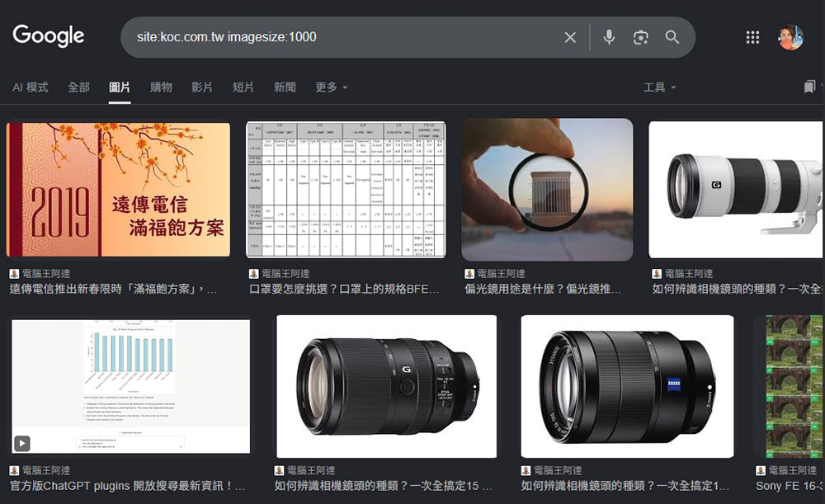This screenshot has height=504, width=825.
Task: Open link 遠傳電信推出新春限時「滿福飽方案」
Action: (x=113, y=289)
